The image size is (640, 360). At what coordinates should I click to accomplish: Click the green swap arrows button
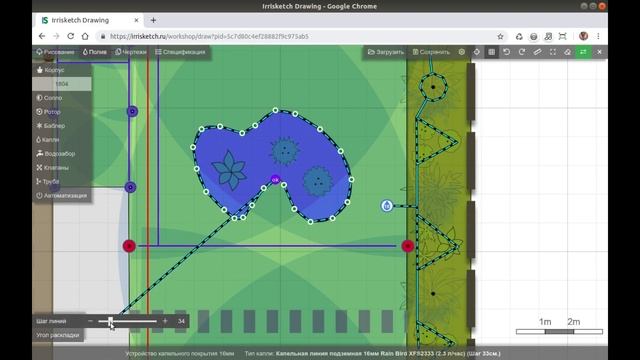coord(583,52)
